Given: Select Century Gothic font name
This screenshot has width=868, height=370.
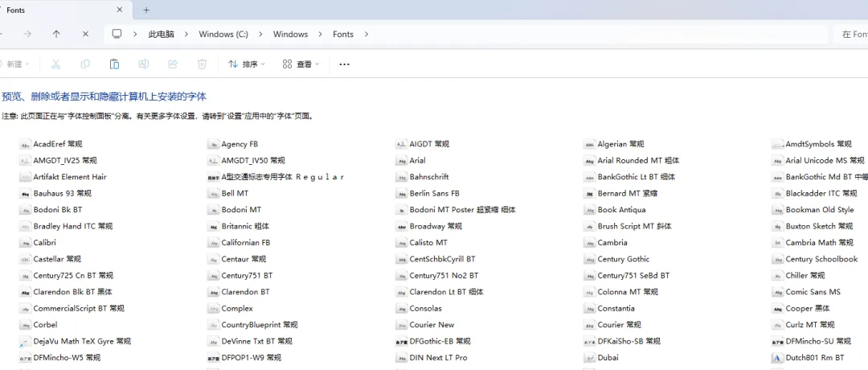Looking at the screenshot, I should [x=624, y=259].
